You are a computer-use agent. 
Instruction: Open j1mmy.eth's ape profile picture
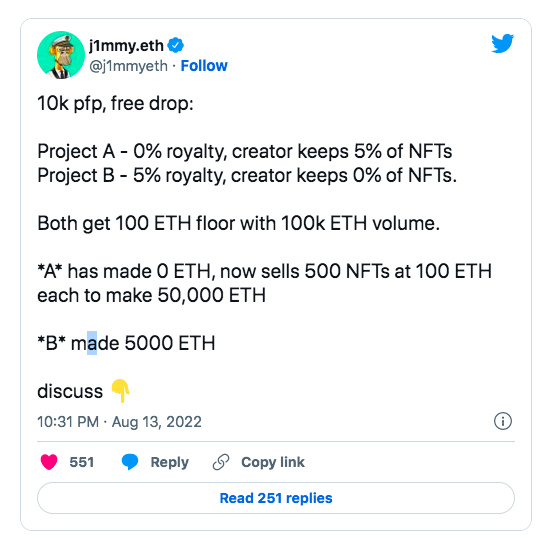point(61,55)
